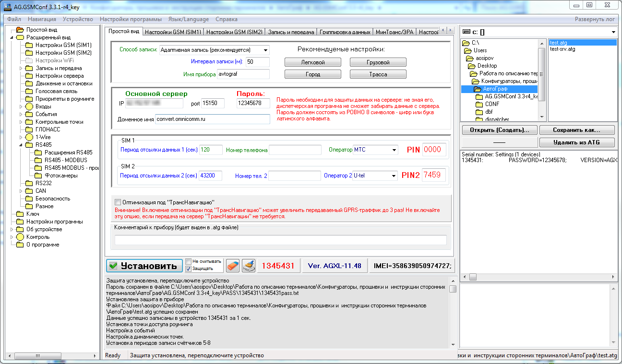This screenshot has width=622, height=364.
Task: Open the Оператор MTC dropdown
Action: (x=394, y=150)
